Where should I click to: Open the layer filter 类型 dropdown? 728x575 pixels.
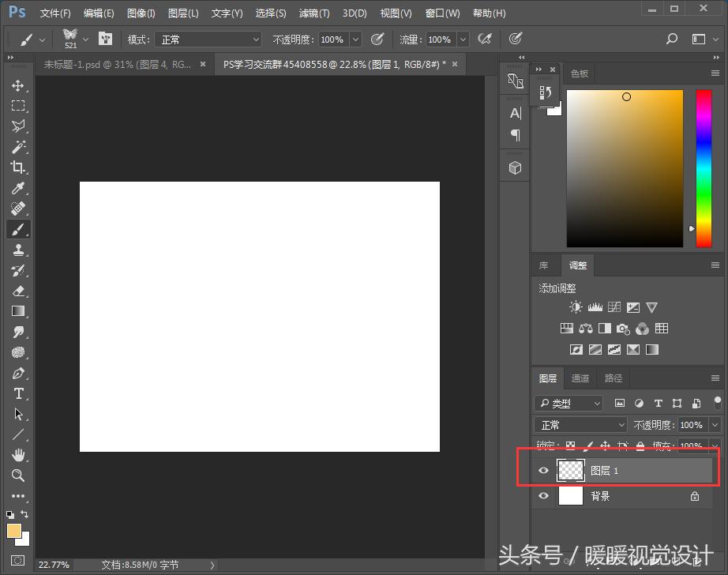tap(569, 403)
